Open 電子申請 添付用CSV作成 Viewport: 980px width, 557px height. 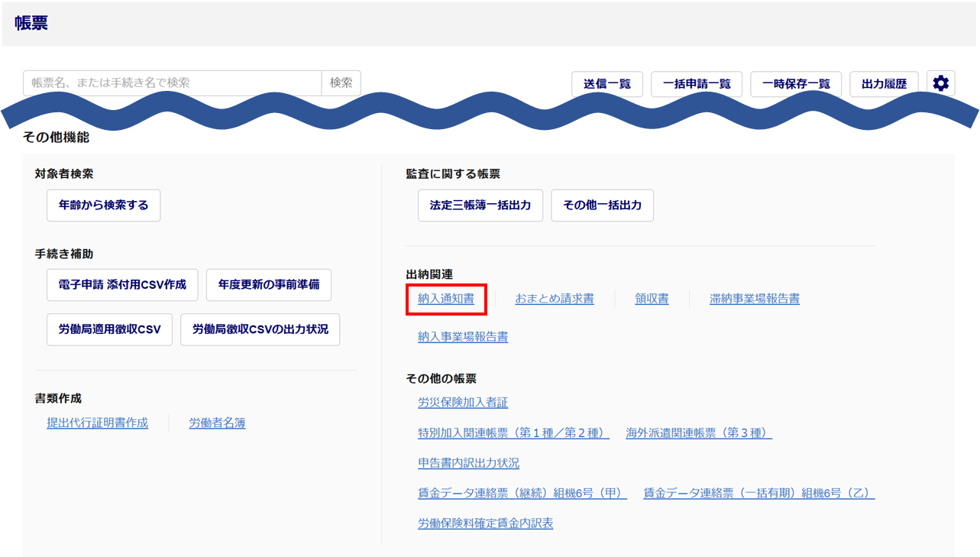pos(122,285)
